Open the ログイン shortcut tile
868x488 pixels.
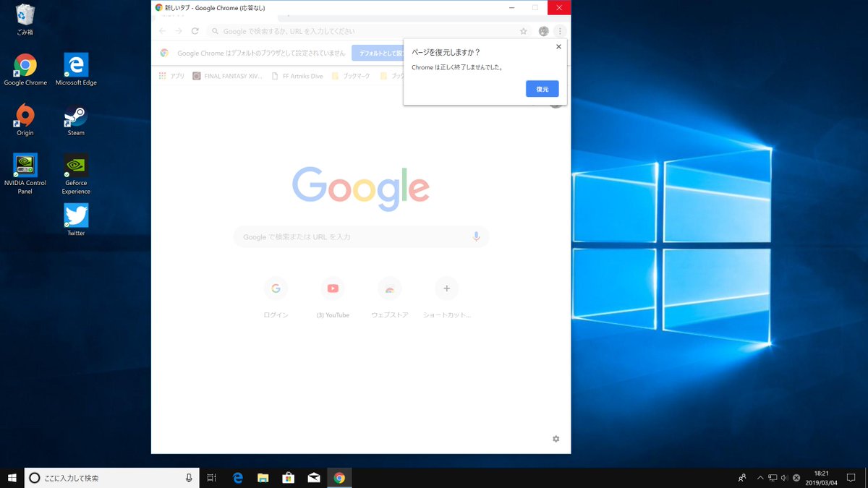(x=276, y=298)
